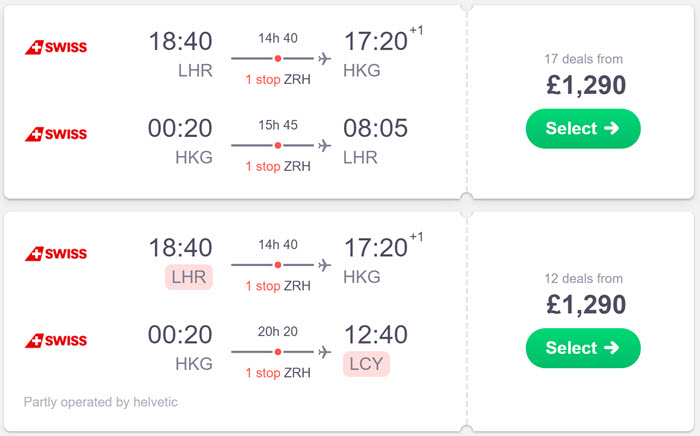The height and width of the screenshot is (436, 700).
Task: Click the plane icon on the 20h 20 flight
Action: tap(325, 352)
